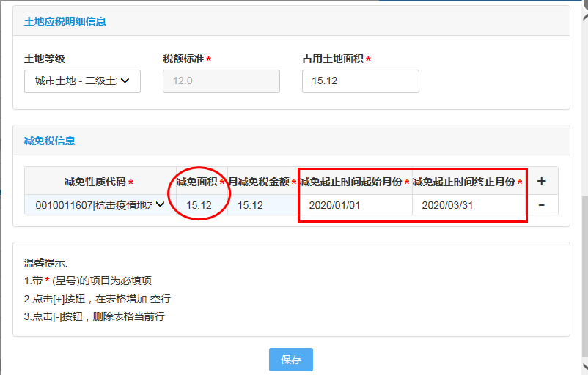Open the 土地等级 dropdown
Viewport: 588px width, 375px height.
(x=83, y=81)
